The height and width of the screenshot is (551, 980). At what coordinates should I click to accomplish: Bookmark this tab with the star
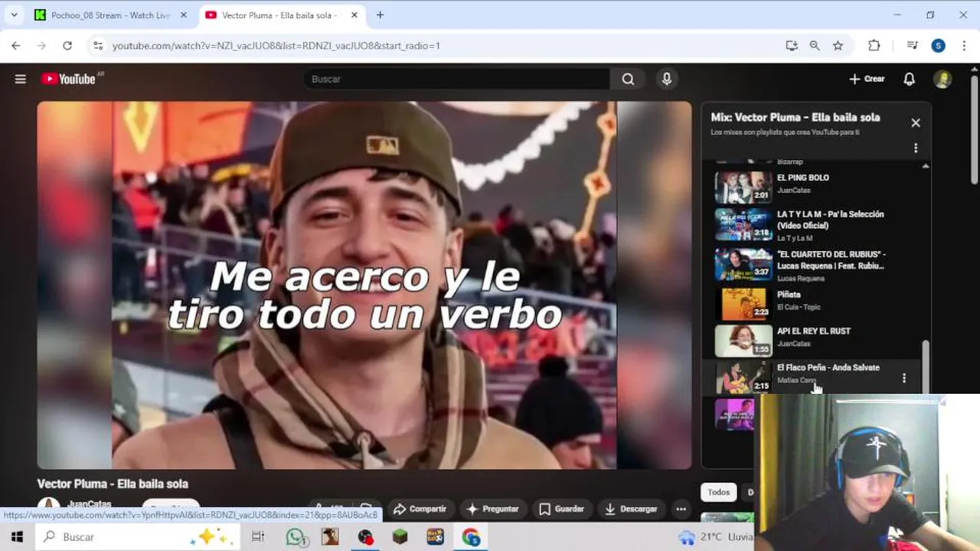click(x=838, y=46)
